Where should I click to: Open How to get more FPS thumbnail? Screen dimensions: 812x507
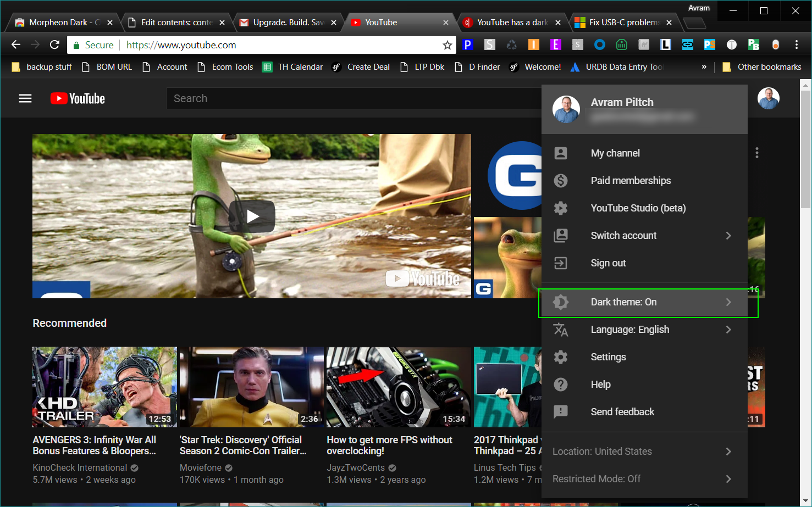[x=399, y=387]
